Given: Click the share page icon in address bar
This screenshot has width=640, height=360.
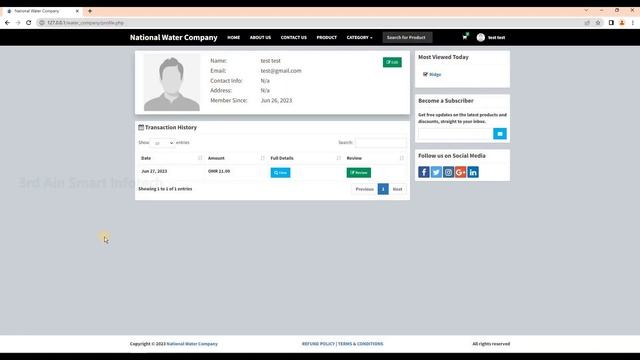Looking at the screenshot, I should coord(587,23).
